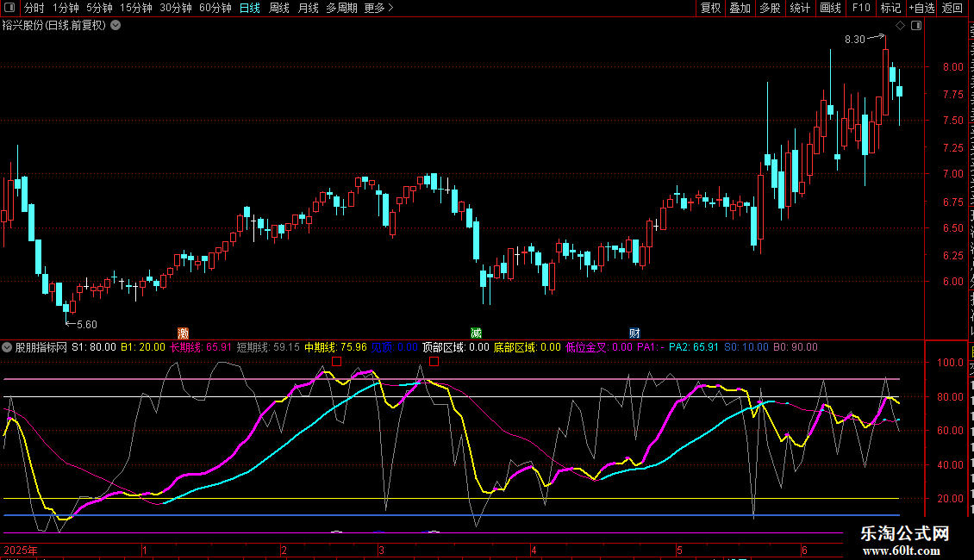Click the 8.00 price axis label
Viewport: 974px width, 560px height.
952,67
